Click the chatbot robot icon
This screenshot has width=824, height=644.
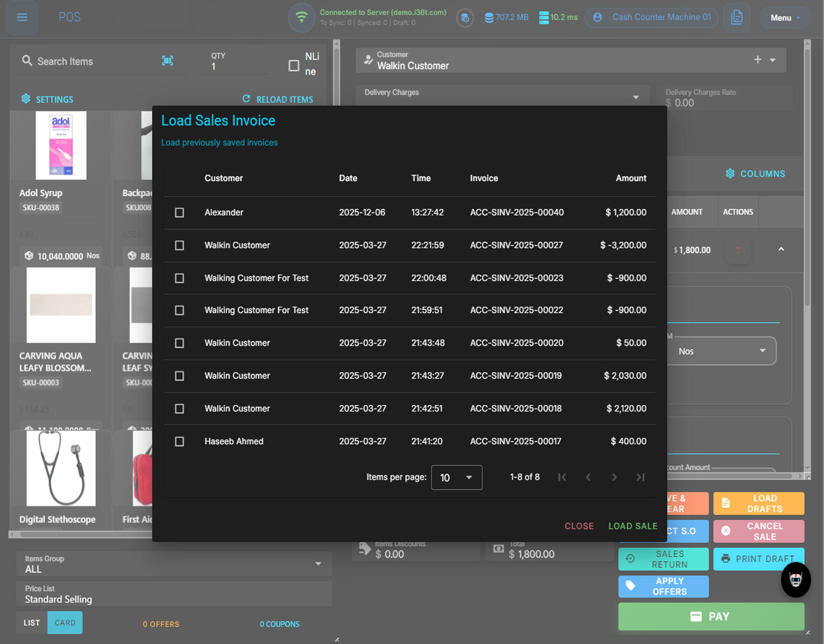(x=795, y=580)
